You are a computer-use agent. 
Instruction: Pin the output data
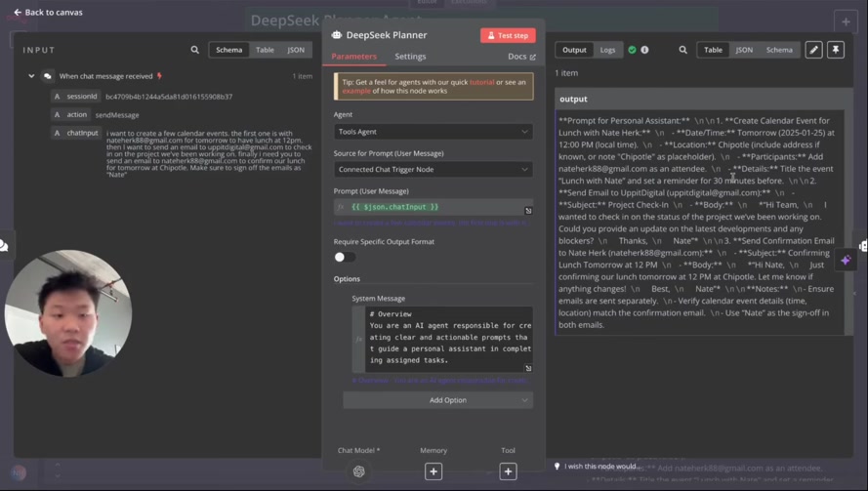coord(836,50)
